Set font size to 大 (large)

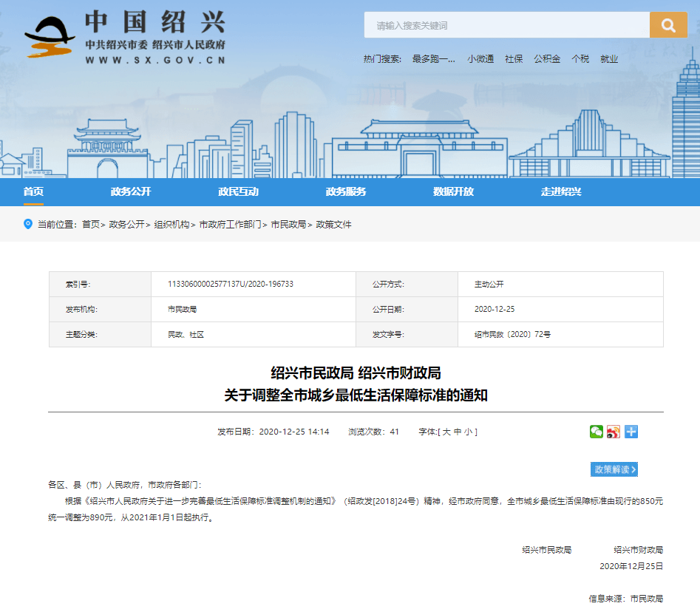[x=446, y=432]
